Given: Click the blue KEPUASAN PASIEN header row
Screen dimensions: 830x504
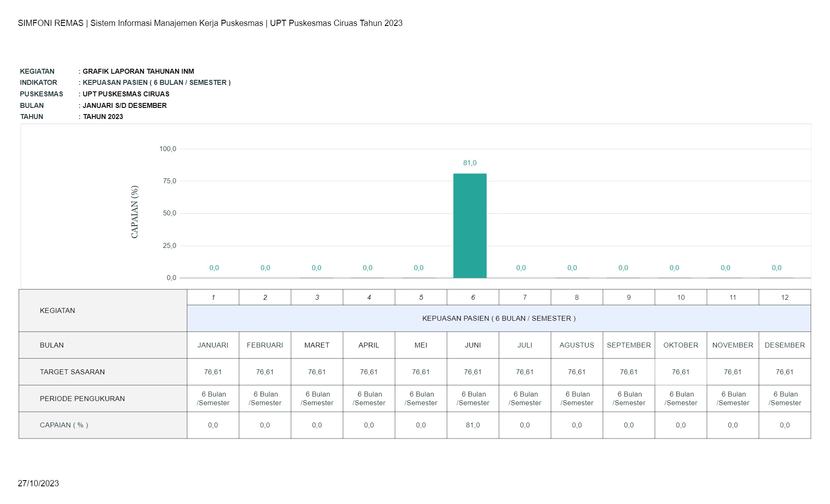Looking at the screenshot, I should pos(499,318).
